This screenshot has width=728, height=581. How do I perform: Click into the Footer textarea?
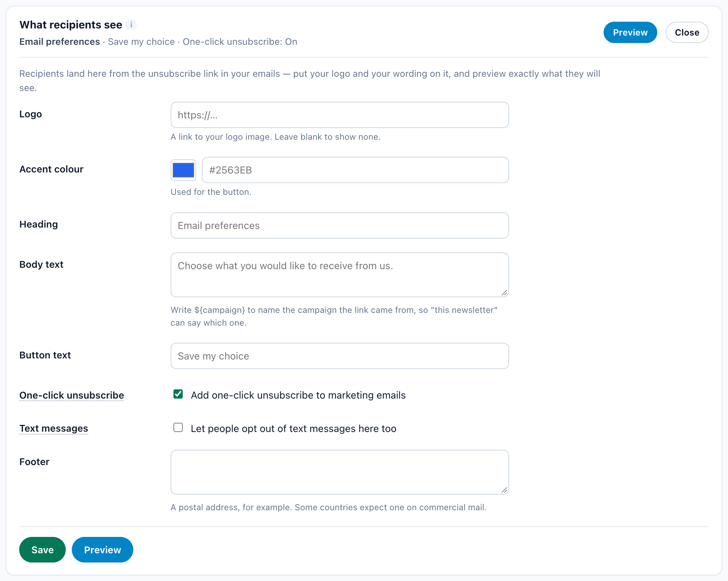[339, 472]
